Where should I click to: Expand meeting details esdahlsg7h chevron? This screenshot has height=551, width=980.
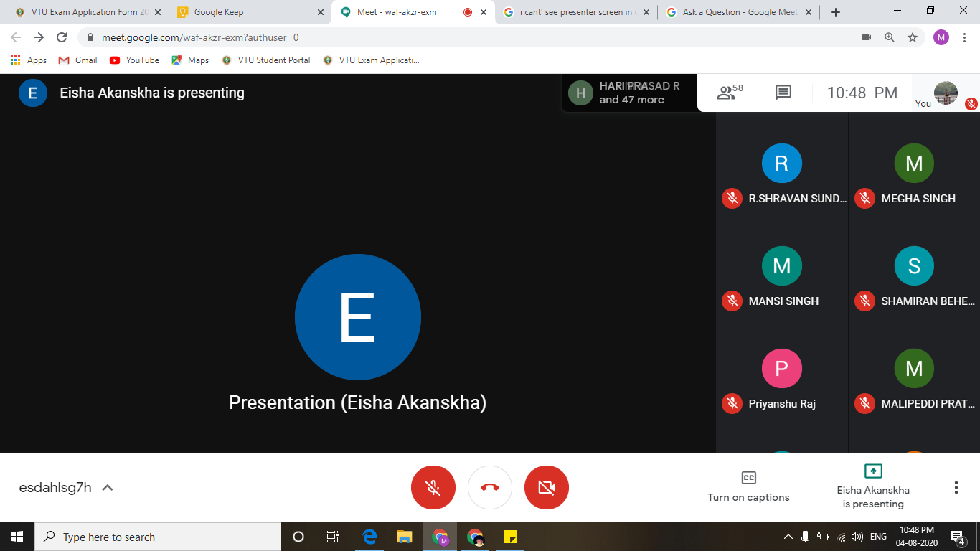(108, 488)
